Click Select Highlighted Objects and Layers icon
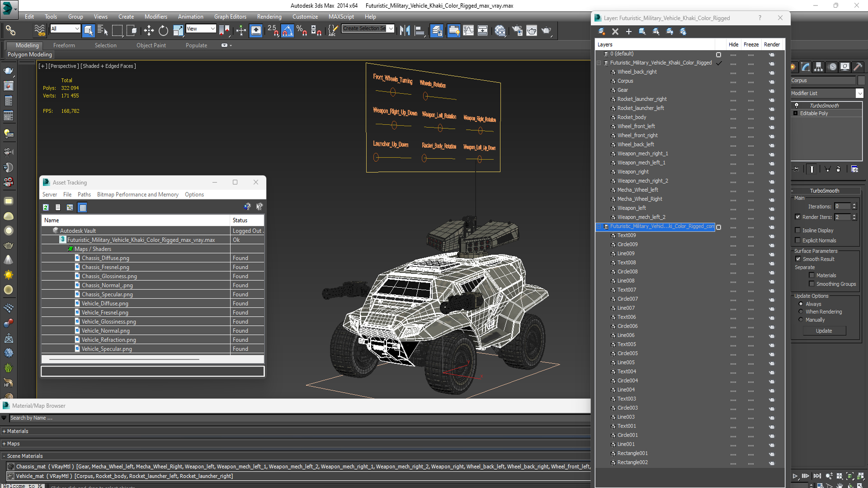Screen dimensions: 868x488 click(642, 31)
